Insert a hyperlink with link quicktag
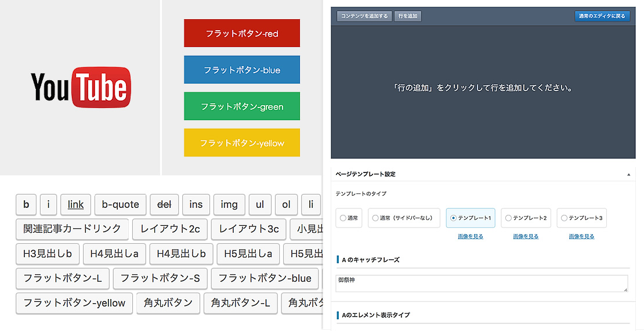Viewport: 644px width, 331px height. [x=75, y=204]
